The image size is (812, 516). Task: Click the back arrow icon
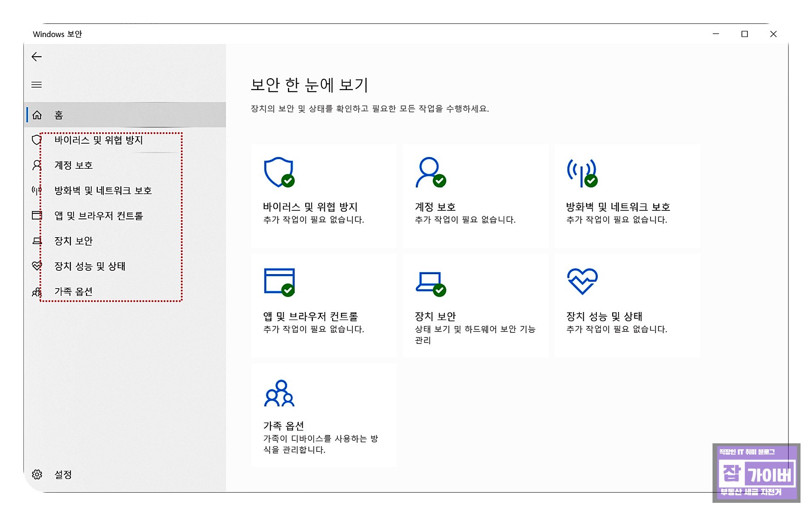point(37,57)
